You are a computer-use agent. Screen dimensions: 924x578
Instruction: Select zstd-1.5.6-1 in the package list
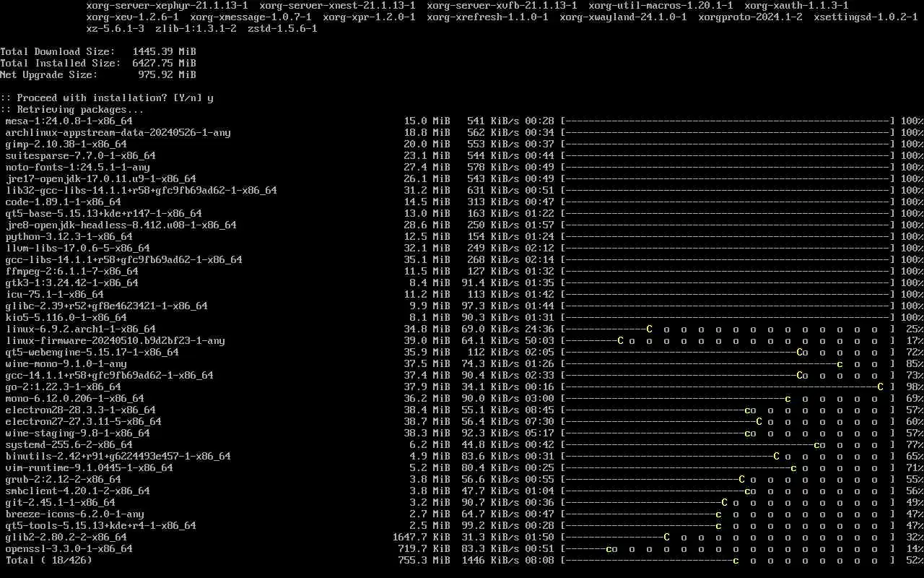click(x=282, y=29)
